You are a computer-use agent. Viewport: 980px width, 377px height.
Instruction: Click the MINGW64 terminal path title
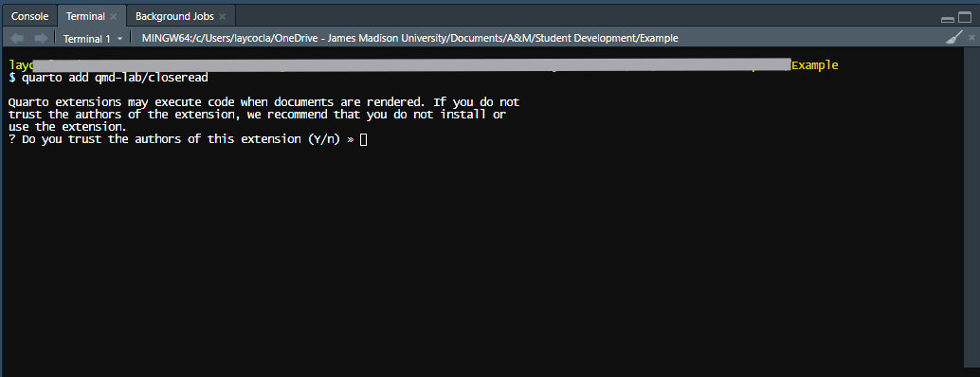coord(410,38)
